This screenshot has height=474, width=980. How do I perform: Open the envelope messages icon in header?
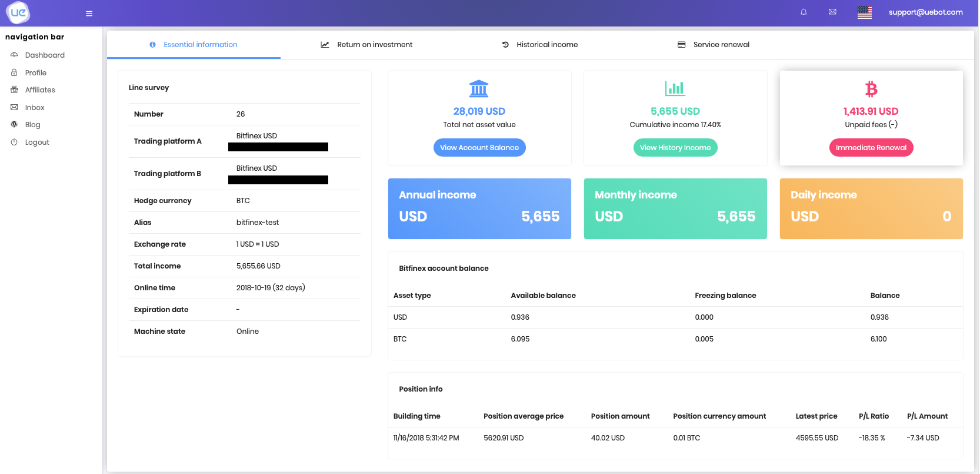[832, 12]
